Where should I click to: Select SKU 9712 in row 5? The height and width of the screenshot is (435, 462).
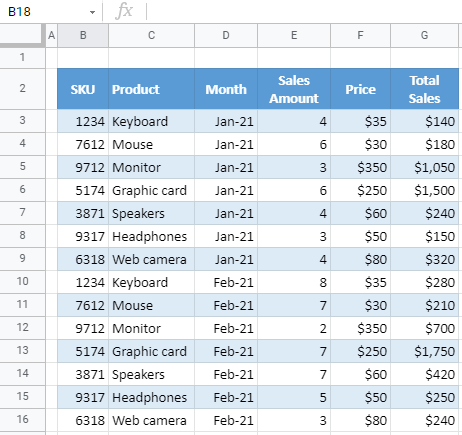(x=83, y=167)
